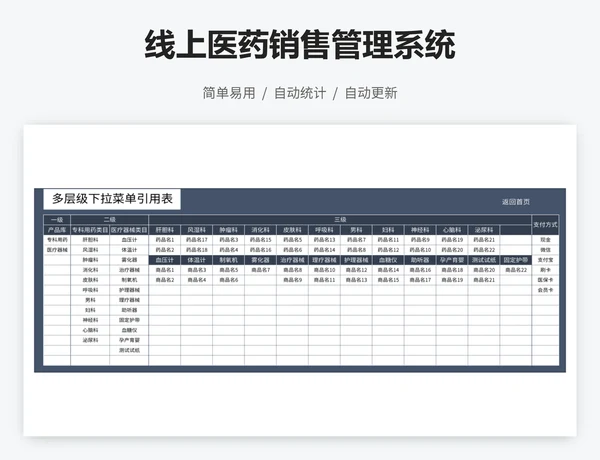Click the dark 血糖仪 header in 三级 area
This screenshot has width=600, height=460.
(x=388, y=260)
